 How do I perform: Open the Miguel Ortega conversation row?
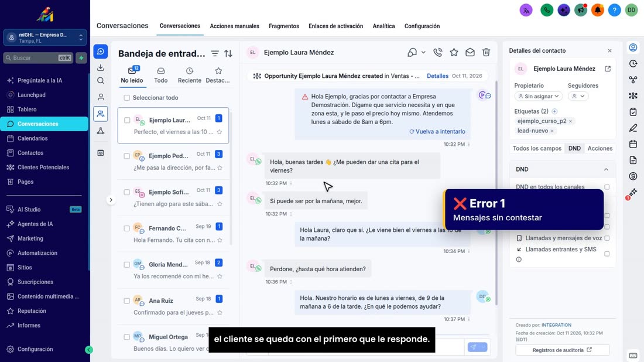coord(173,342)
